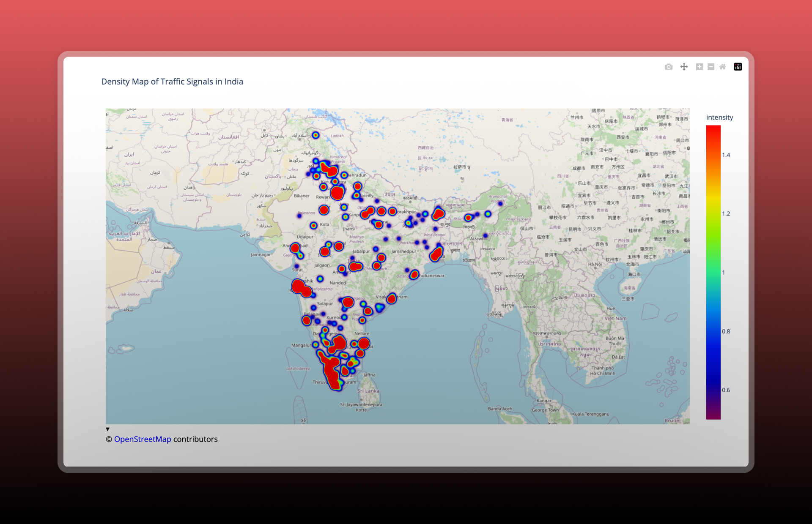The height and width of the screenshot is (524, 812).
Task: Click the Zoom in plus button
Action: 699,67
